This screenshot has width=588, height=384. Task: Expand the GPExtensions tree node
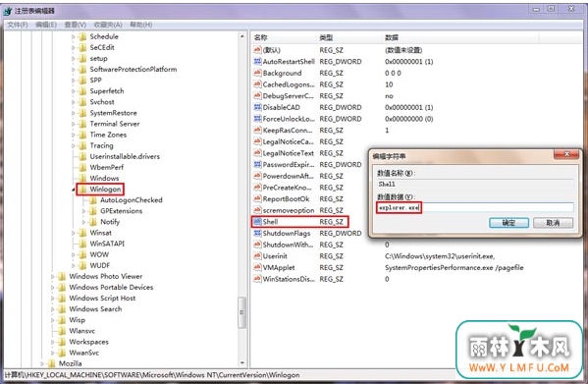[x=83, y=211]
